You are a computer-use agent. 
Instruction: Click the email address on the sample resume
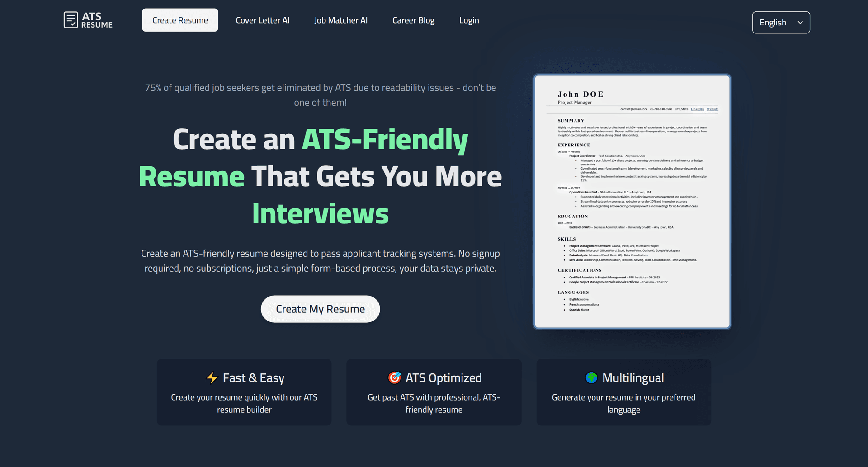coord(634,109)
